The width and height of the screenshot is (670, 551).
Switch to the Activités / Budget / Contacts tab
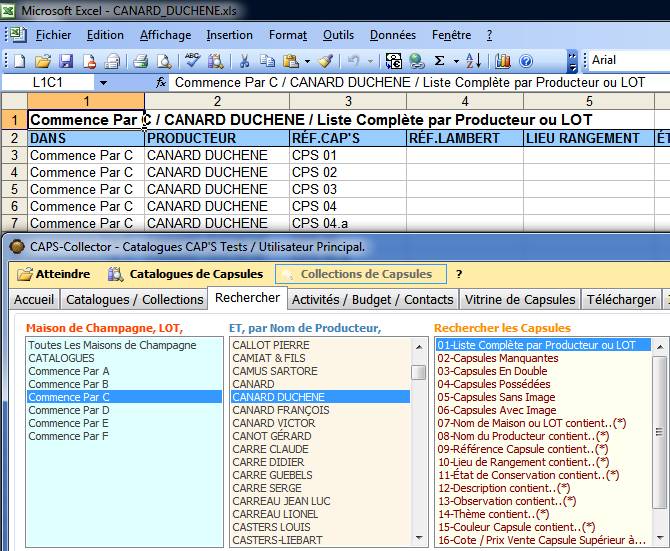[x=373, y=299]
